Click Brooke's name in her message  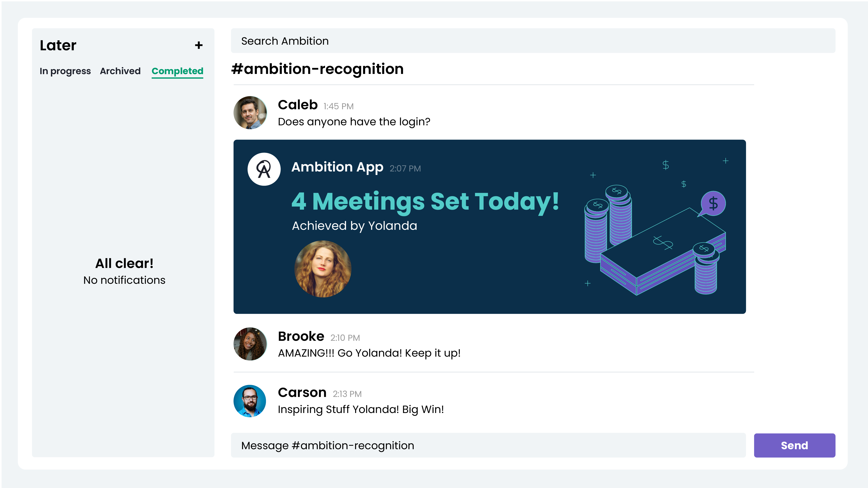coord(301,336)
